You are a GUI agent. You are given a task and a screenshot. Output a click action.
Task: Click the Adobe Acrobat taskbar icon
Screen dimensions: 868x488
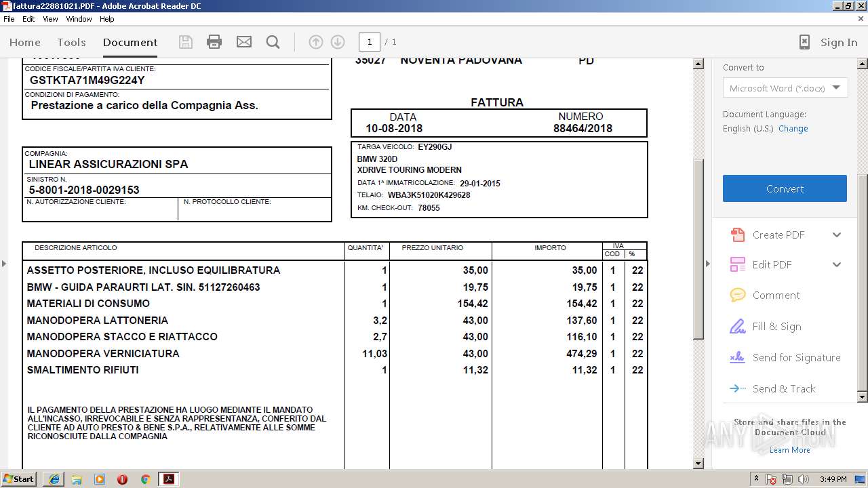[x=168, y=479]
